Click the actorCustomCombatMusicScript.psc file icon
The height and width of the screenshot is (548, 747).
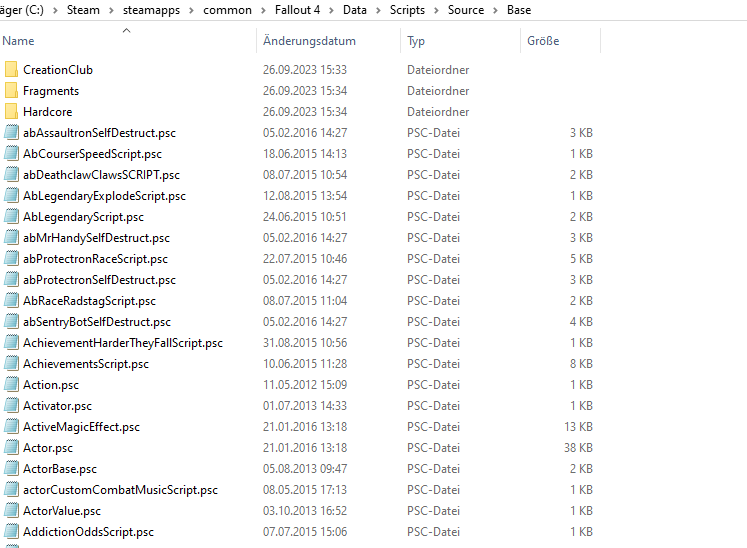[11, 489]
